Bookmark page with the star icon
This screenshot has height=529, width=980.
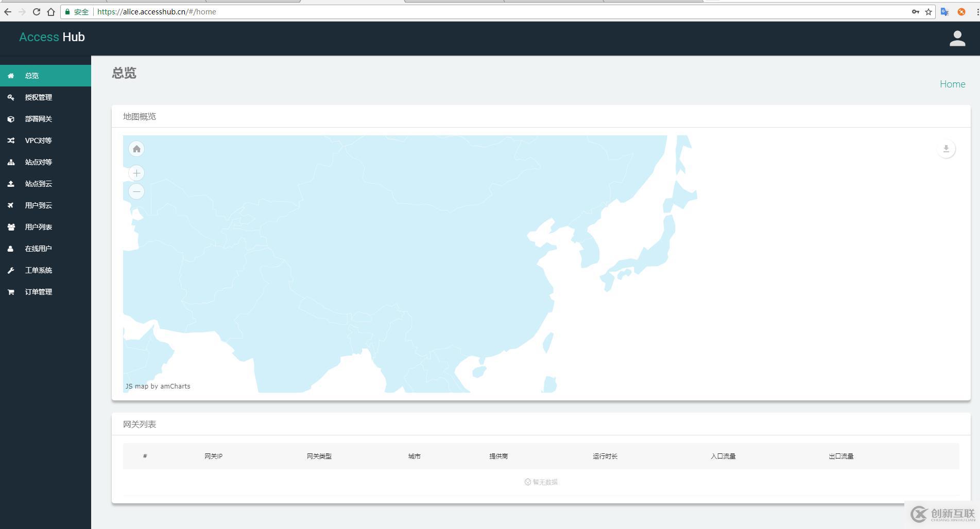929,12
